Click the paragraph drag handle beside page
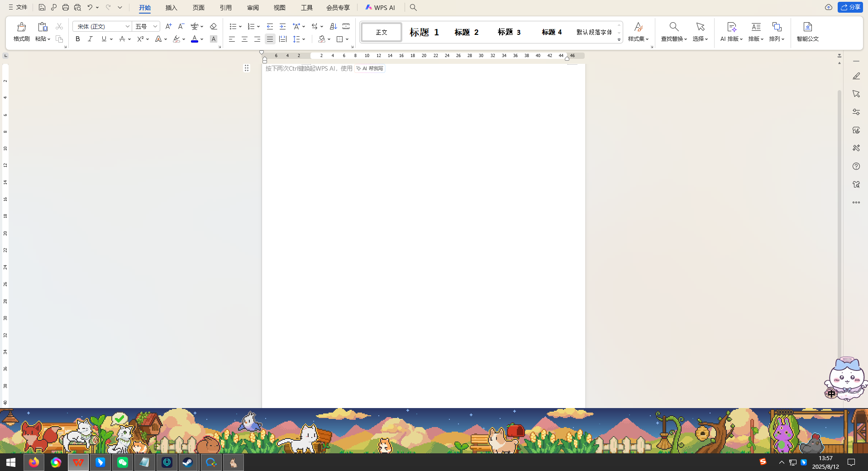Screen dimensions: 868x471 [x=247, y=68]
